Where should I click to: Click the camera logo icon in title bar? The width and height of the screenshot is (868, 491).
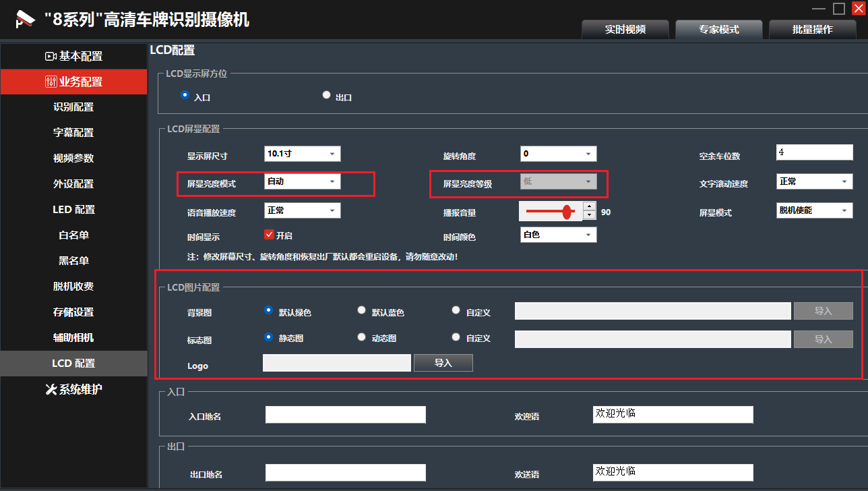point(25,19)
